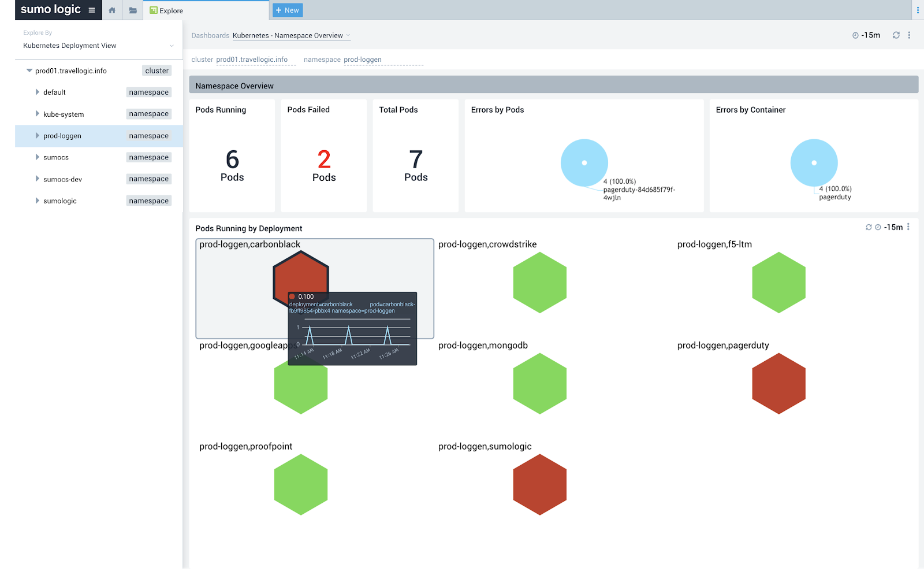Click the pagerduty-84d685f79f-4wjln pie label
This screenshot has height=586, width=924.
639,194
